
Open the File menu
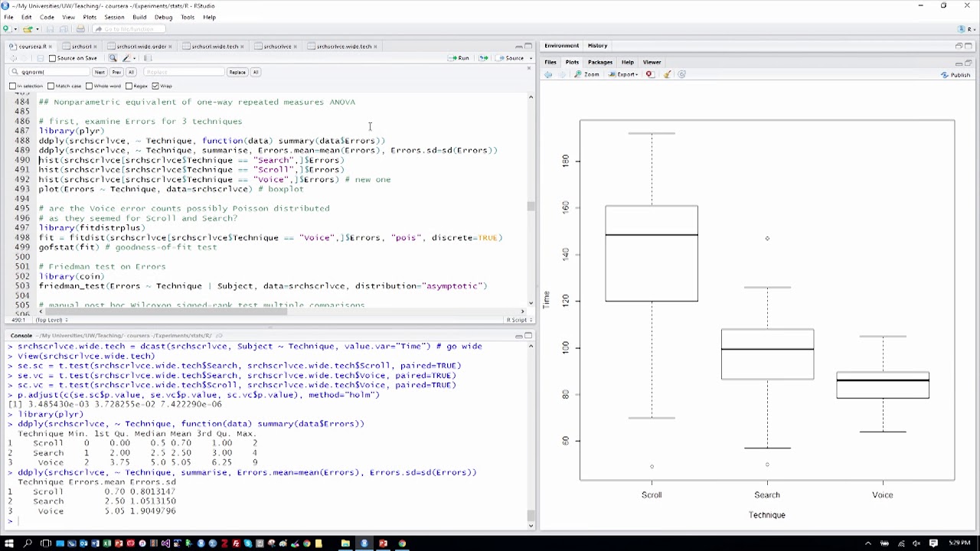click(8, 17)
